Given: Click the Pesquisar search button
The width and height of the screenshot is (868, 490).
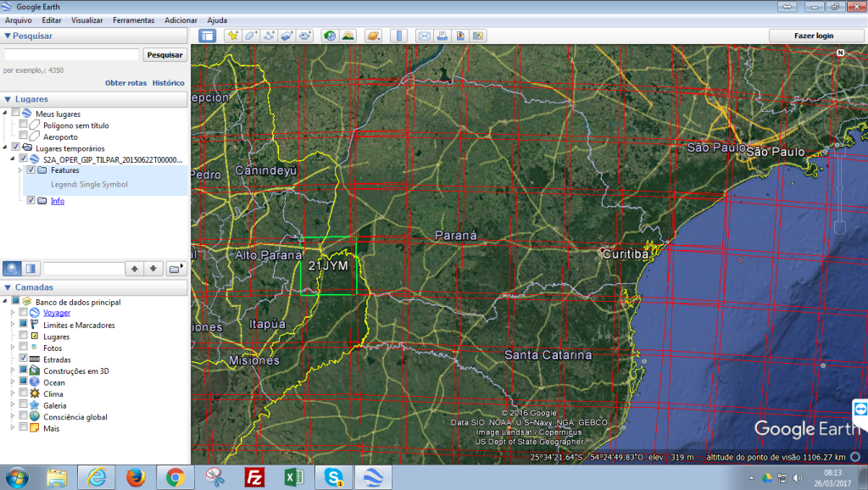Looking at the screenshot, I should [164, 54].
